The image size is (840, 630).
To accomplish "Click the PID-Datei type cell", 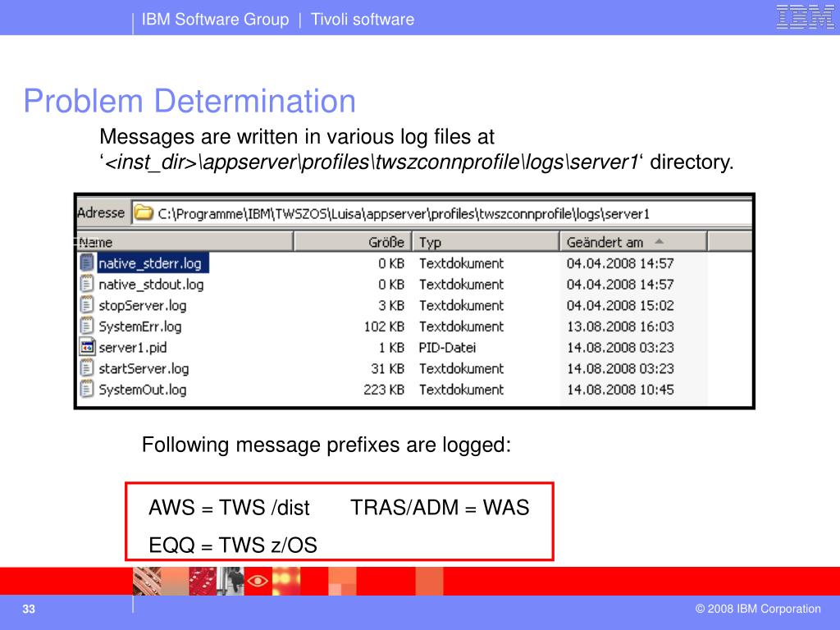I will [447, 348].
